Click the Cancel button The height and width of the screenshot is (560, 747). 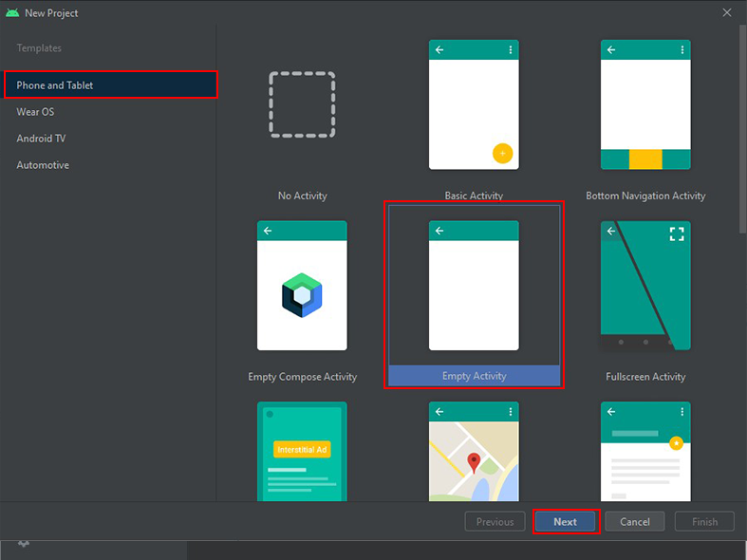[635, 522]
